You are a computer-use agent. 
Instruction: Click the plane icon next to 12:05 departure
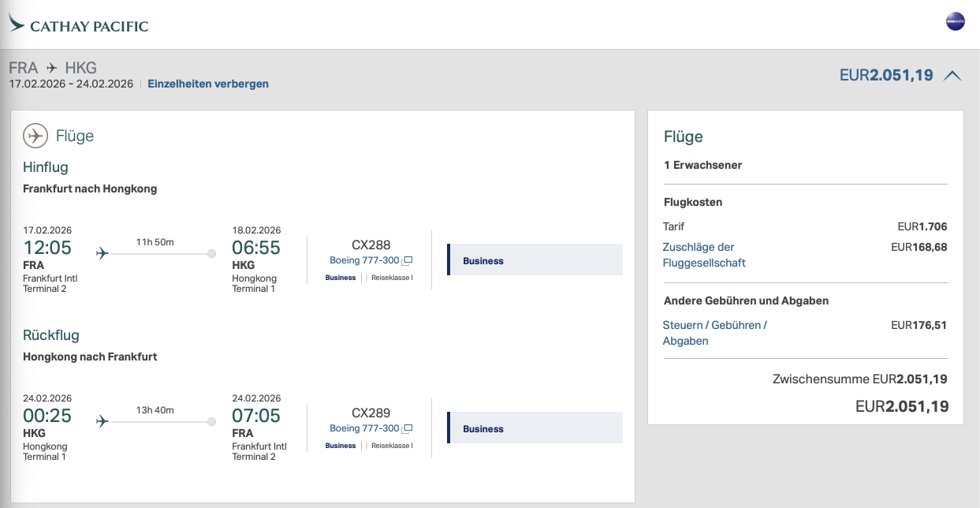click(x=102, y=253)
